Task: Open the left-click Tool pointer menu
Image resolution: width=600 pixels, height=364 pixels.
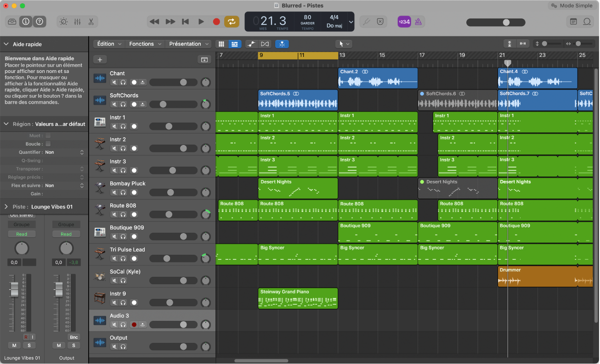Action: 343,44
